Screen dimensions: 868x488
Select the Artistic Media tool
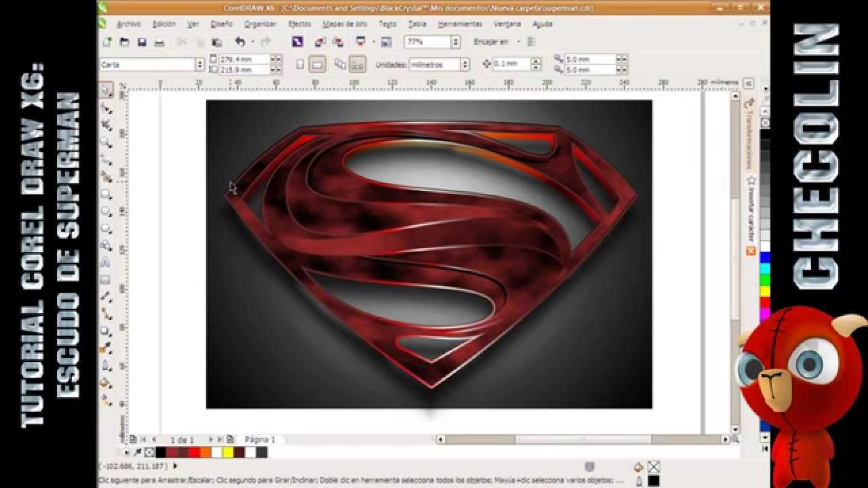point(106,176)
